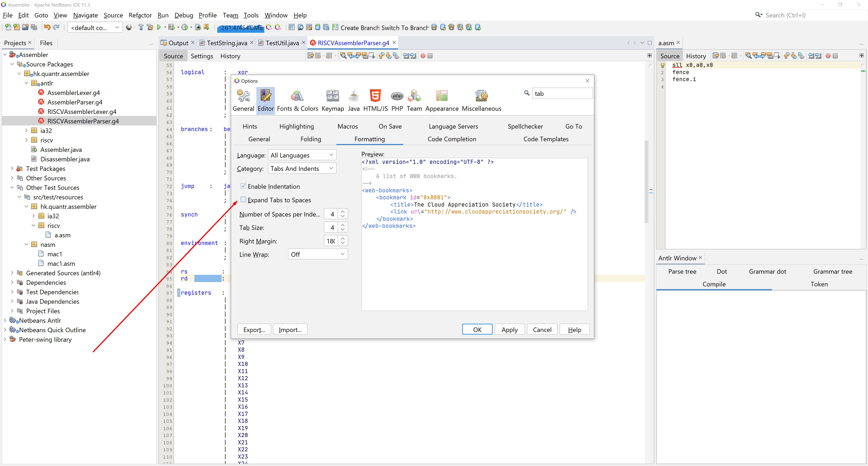The width and height of the screenshot is (868, 466).
Task: Click Find Selection icon in RISCVAssemblerParser editor toolbar
Action: [343, 56]
